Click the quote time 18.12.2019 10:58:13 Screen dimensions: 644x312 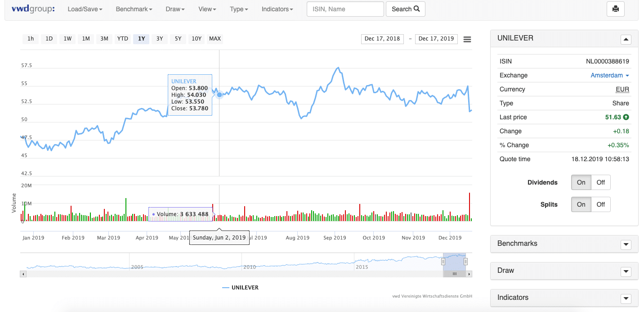point(601,159)
